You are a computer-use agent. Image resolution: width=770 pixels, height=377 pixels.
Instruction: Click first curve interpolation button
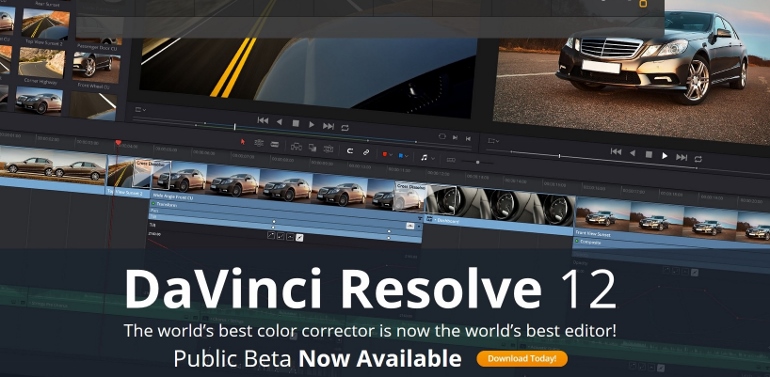pyautogui.click(x=270, y=236)
